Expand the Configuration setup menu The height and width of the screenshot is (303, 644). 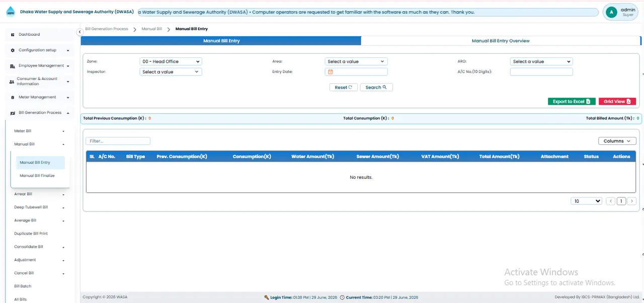67,50
